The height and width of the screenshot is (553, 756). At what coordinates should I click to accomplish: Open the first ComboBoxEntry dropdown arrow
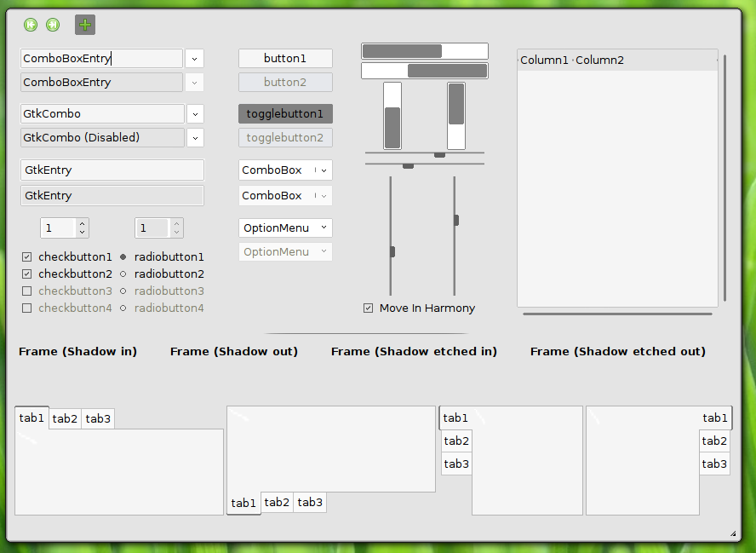(x=194, y=59)
